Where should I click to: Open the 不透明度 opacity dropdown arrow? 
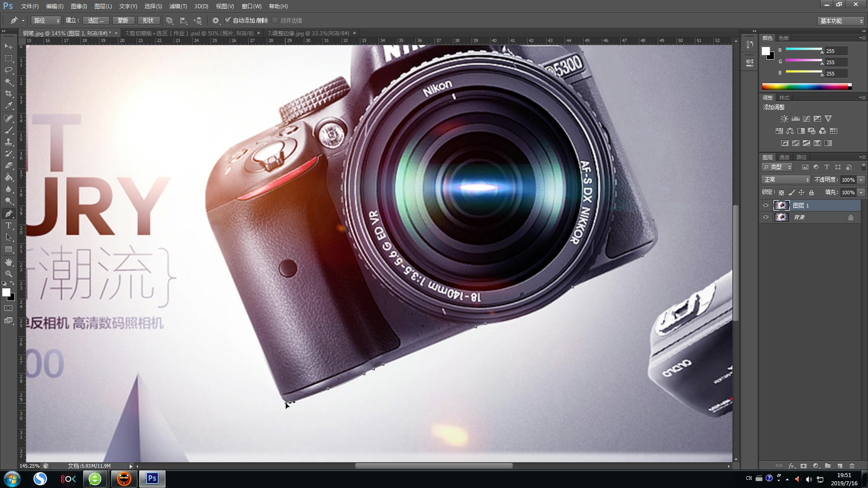[x=861, y=180]
